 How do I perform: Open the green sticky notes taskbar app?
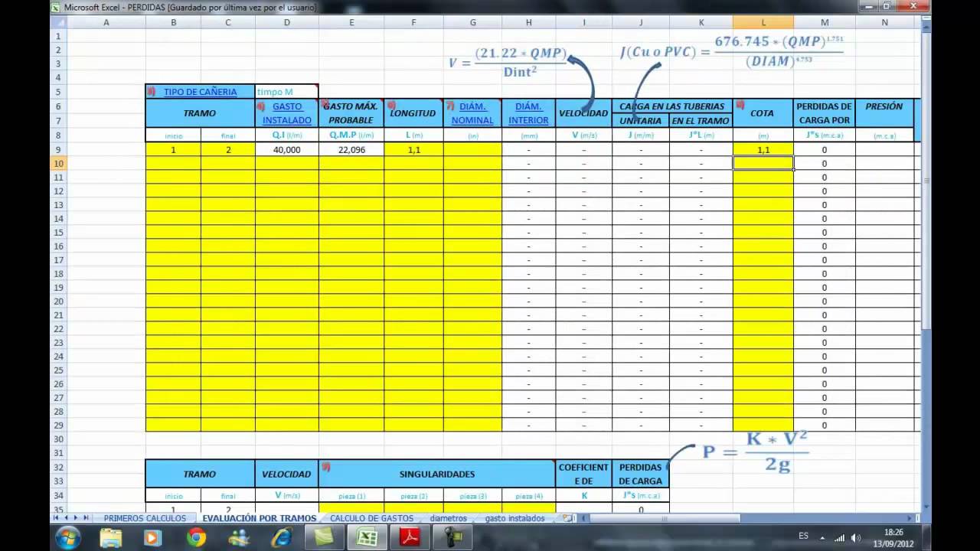(x=324, y=538)
